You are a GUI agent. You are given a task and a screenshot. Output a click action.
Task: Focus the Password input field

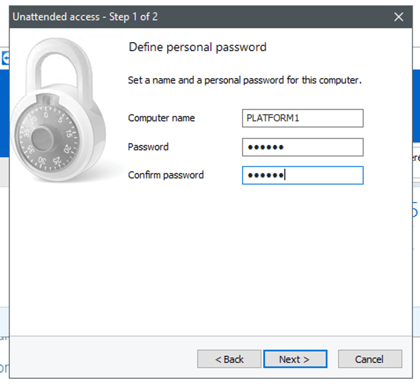(x=303, y=147)
